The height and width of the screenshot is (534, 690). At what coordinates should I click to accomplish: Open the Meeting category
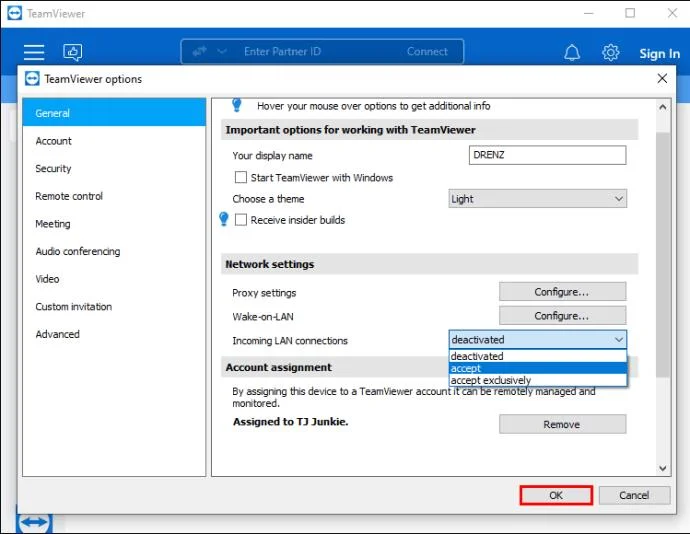pyautogui.click(x=114, y=224)
